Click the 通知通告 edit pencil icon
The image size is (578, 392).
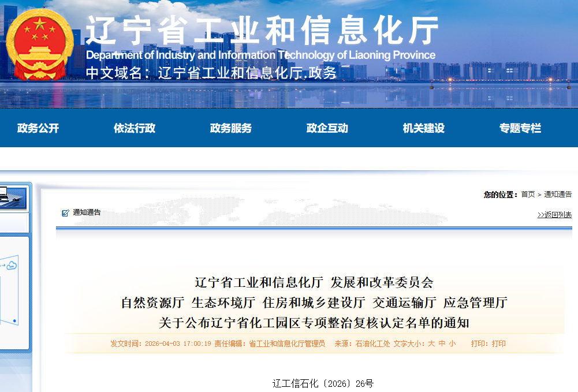coord(65,213)
